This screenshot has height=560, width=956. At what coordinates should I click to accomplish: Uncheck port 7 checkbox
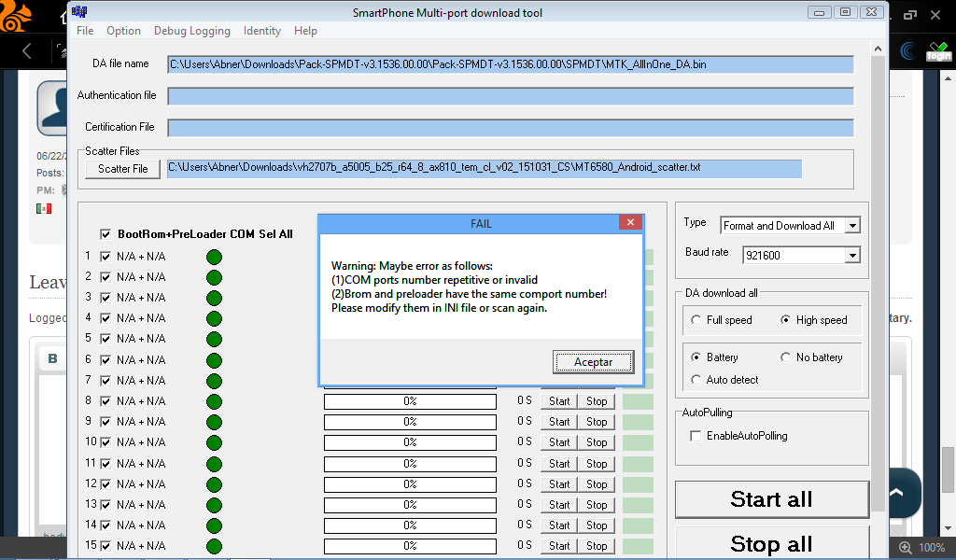pyautogui.click(x=105, y=380)
